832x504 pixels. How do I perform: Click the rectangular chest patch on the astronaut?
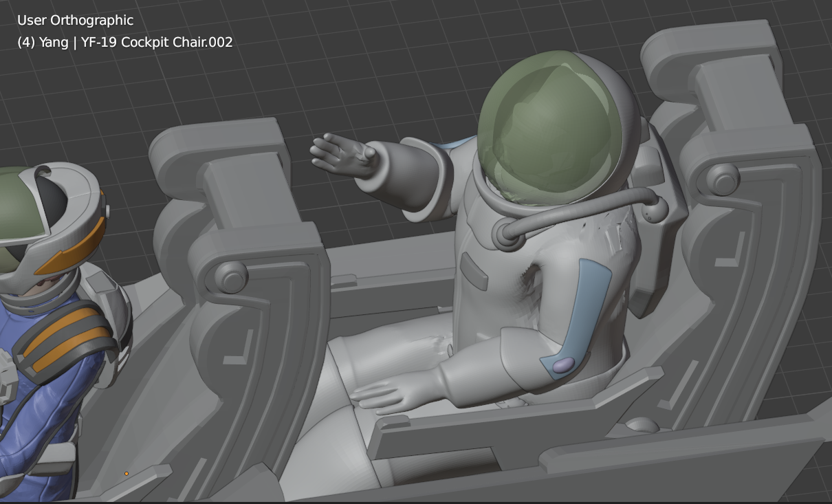coord(474,271)
